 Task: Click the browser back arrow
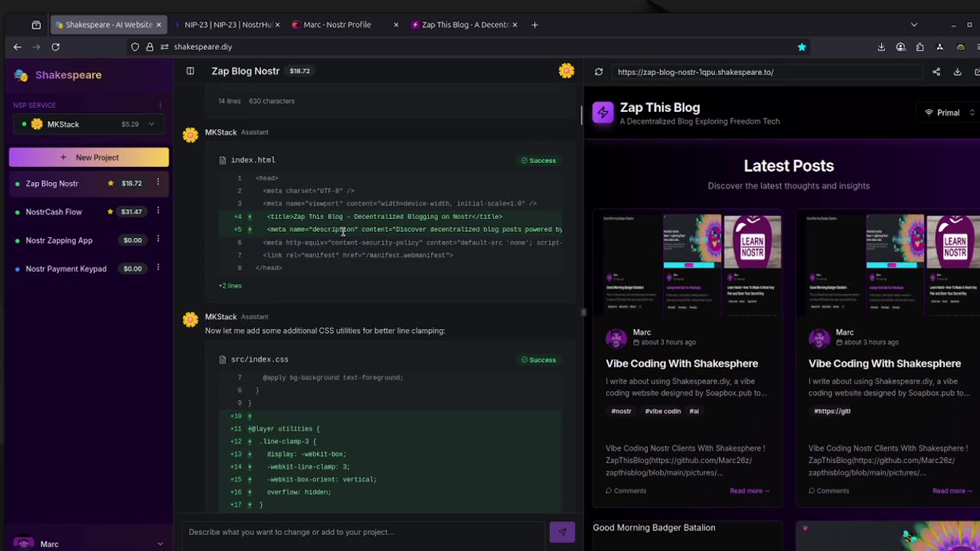[x=17, y=47]
